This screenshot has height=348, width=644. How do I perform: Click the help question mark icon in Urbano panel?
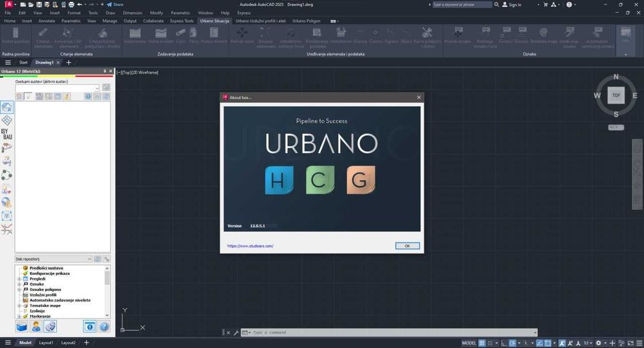tap(104, 327)
